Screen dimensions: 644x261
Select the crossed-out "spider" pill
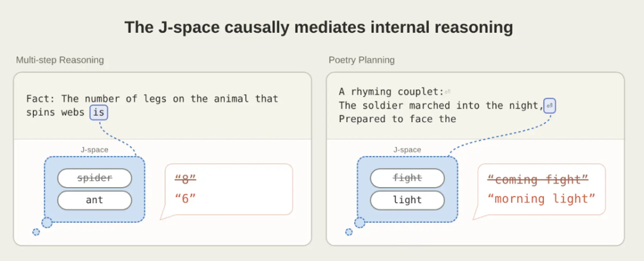(94, 178)
